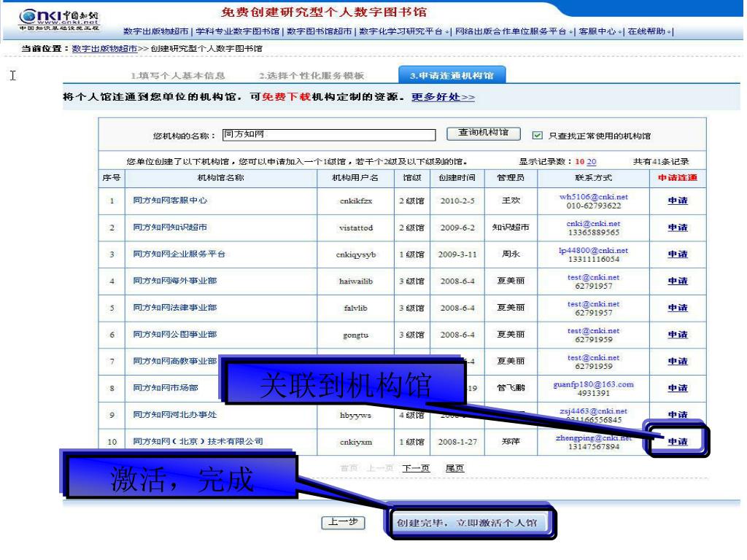This screenshot has height=560, width=747.
Task: Click the 上一步 button
Action: pos(343,522)
